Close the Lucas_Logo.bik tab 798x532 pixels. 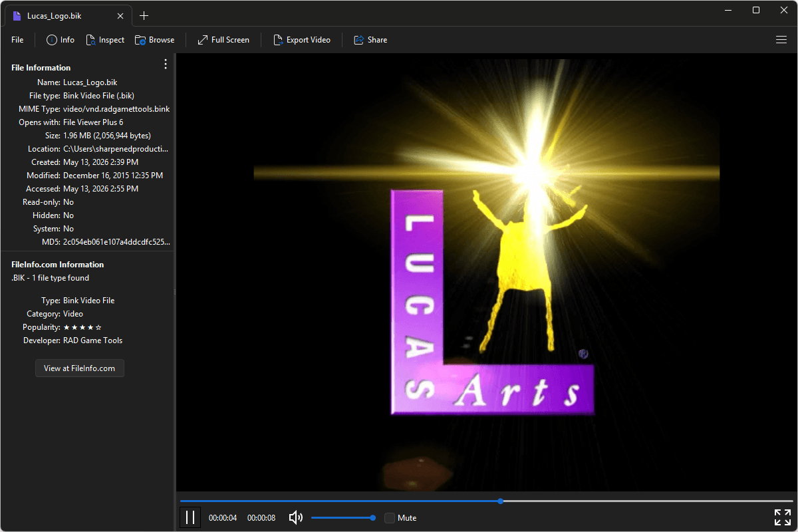tap(120, 16)
